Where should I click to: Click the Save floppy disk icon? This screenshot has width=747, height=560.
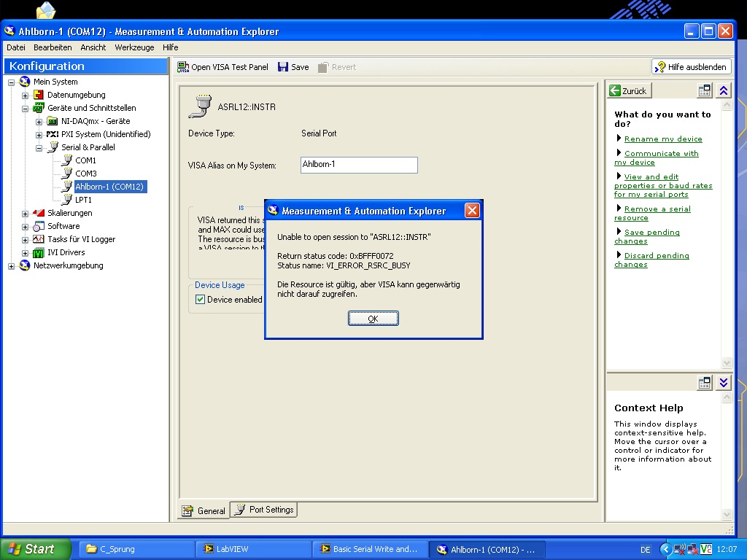[283, 67]
